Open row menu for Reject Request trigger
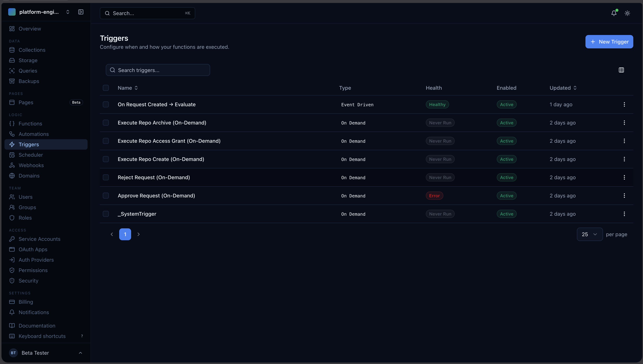The height and width of the screenshot is (364, 643). pyautogui.click(x=624, y=178)
